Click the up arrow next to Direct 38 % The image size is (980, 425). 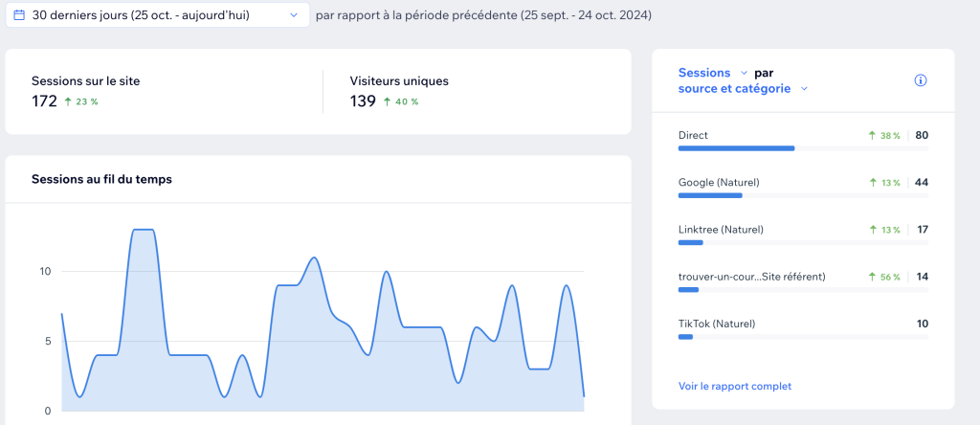873,136
